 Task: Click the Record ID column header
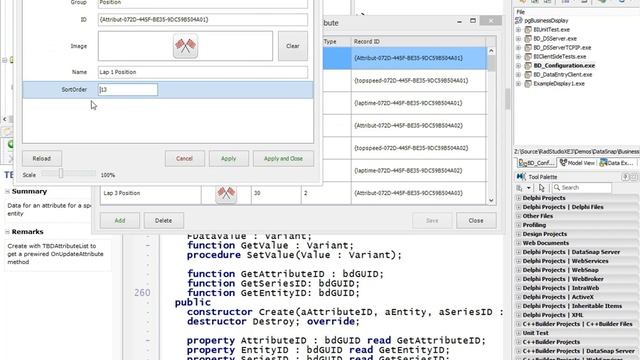(x=418, y=42)
